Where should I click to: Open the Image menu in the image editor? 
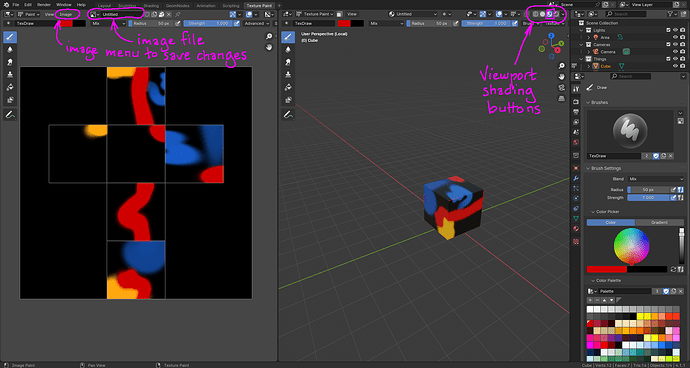(x=66, y=14)
